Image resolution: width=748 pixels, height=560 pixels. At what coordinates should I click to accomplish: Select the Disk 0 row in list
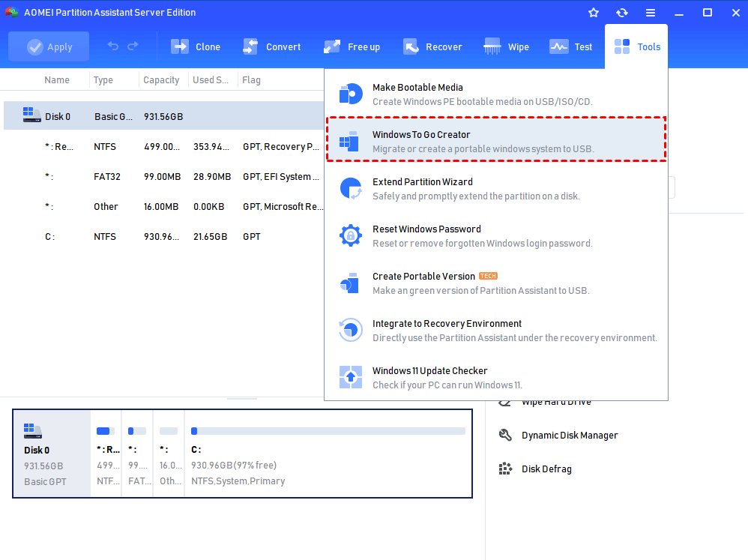coord(163,116)
